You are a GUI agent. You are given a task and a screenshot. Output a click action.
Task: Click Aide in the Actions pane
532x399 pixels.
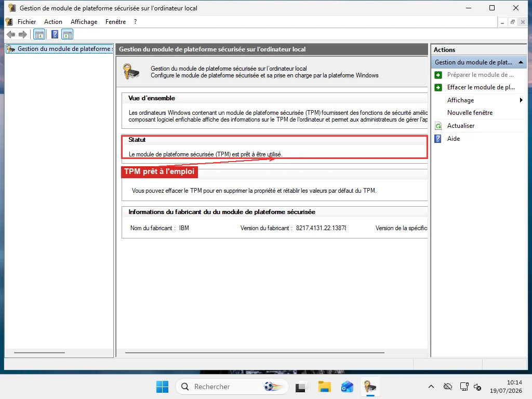pos(453,138)
